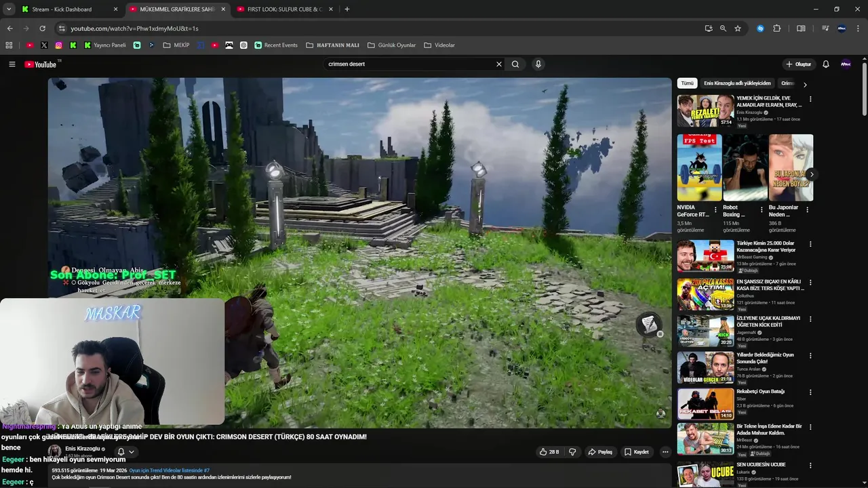Reload the current page
868x488 pixels.
pyautogui.click(x=42, y=28)
